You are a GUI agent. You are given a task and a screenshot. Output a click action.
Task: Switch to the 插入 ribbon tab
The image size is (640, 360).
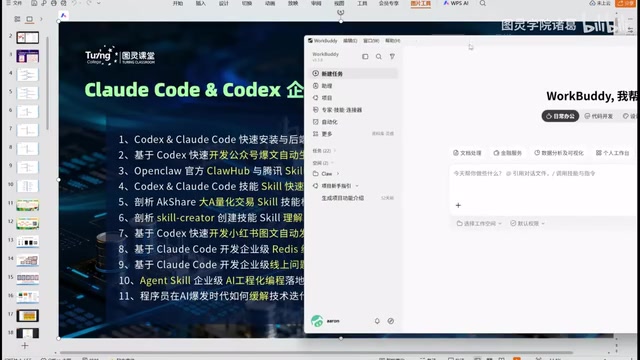201,3
